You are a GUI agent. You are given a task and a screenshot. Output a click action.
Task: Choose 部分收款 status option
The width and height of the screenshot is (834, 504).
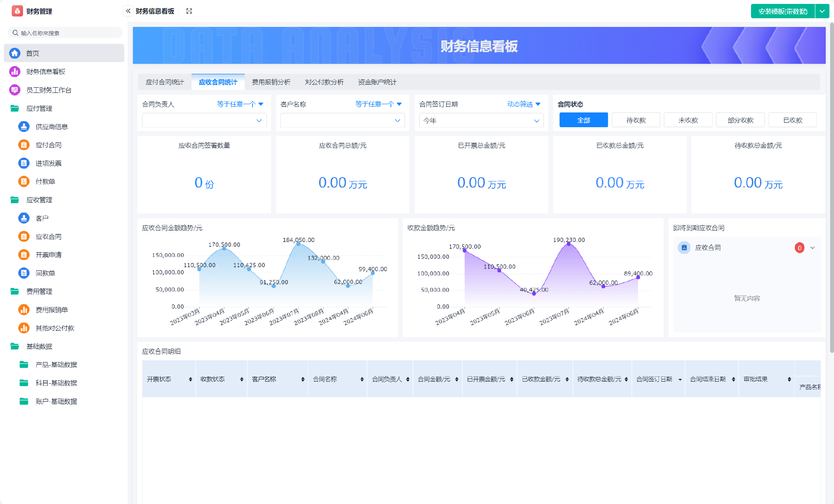click(740, 120)
